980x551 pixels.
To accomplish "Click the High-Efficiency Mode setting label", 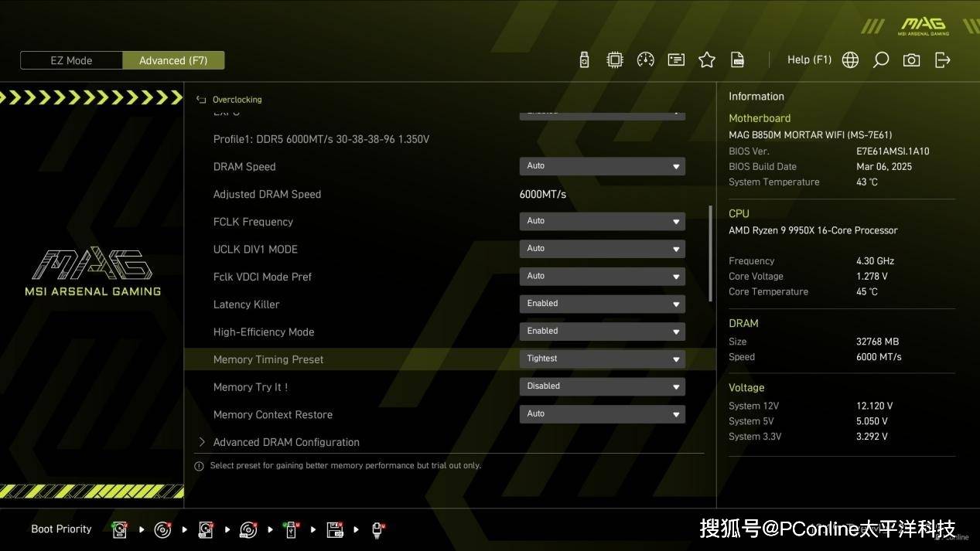I will (x=264, y=332).
